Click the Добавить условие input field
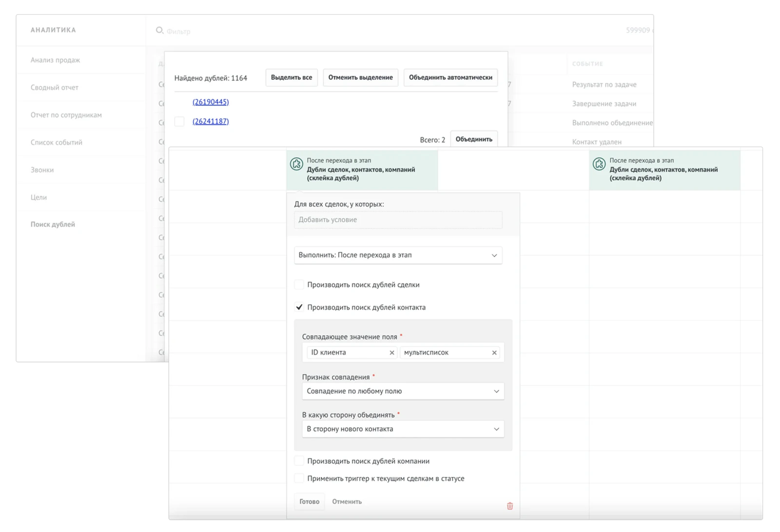Image resolution: width=780 pixels, height=532 pixels. tap(398, 220)
